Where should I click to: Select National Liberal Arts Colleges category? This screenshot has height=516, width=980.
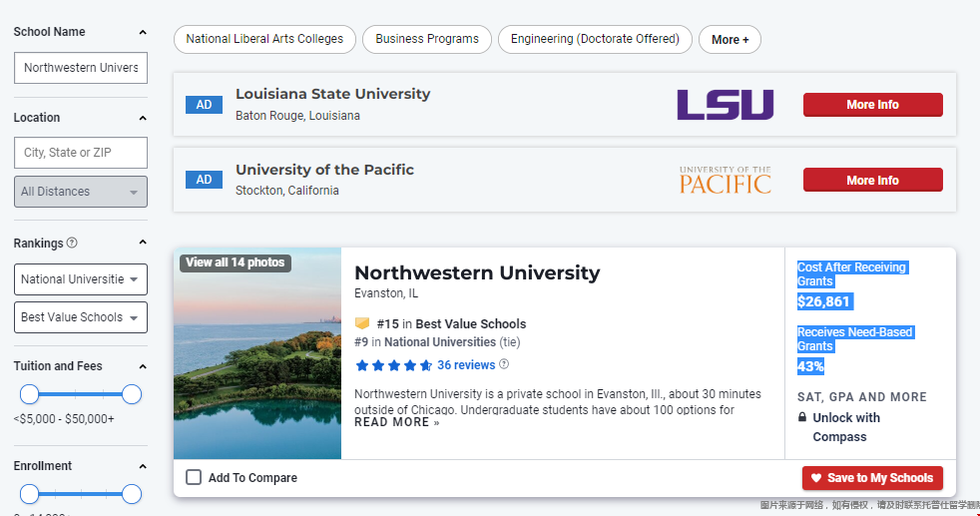pyautogui.click(x=264, y=39)
